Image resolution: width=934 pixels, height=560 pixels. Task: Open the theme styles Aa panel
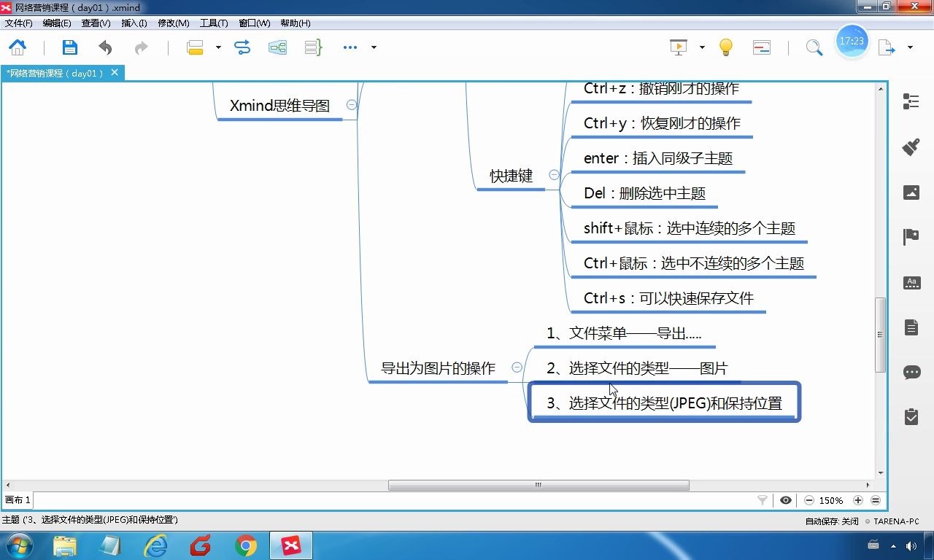(911, 283)
